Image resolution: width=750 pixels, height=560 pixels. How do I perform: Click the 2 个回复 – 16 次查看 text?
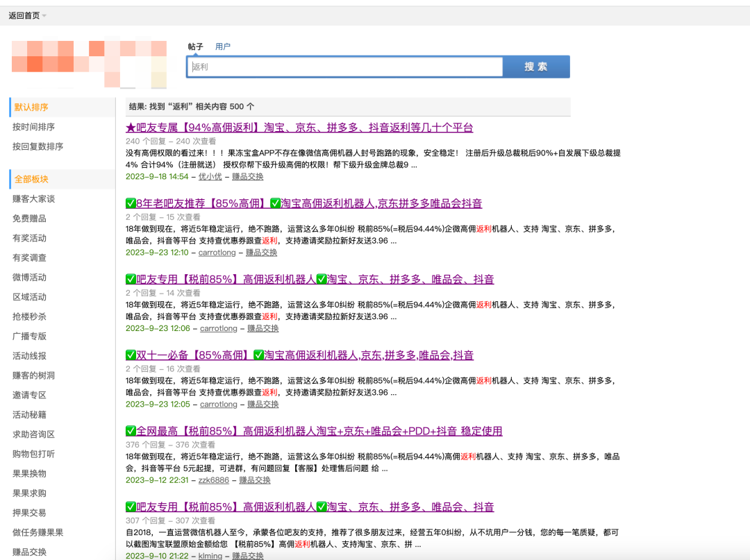point(163,369)
